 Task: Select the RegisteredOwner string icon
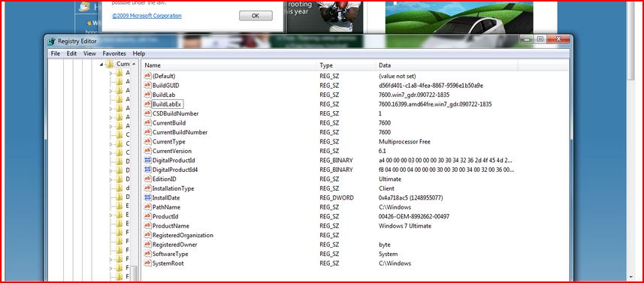(148, 245)
